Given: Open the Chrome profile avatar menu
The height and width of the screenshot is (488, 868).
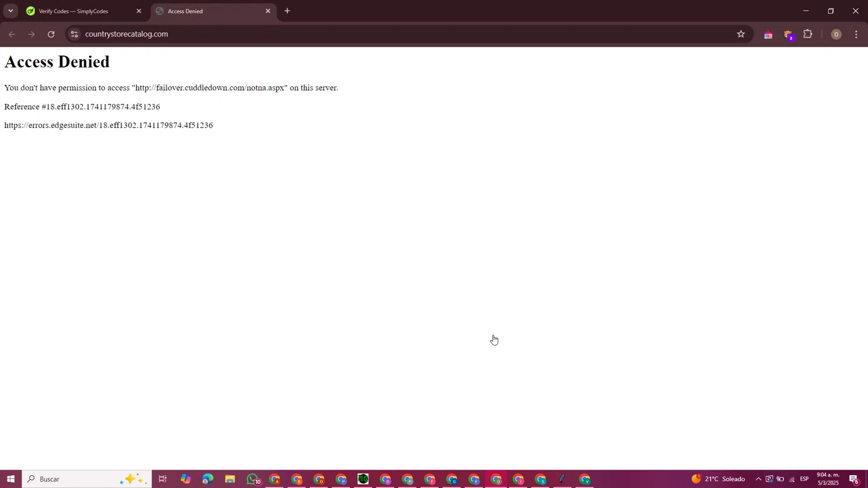Looking at the screenshot, I should [x=836, y=34].
